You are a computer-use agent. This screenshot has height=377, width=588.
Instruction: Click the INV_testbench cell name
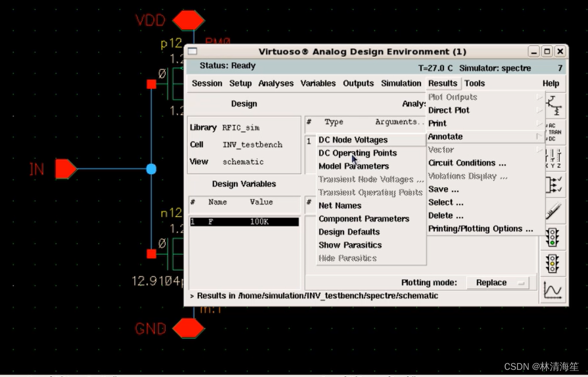click(x=252, y=145)
